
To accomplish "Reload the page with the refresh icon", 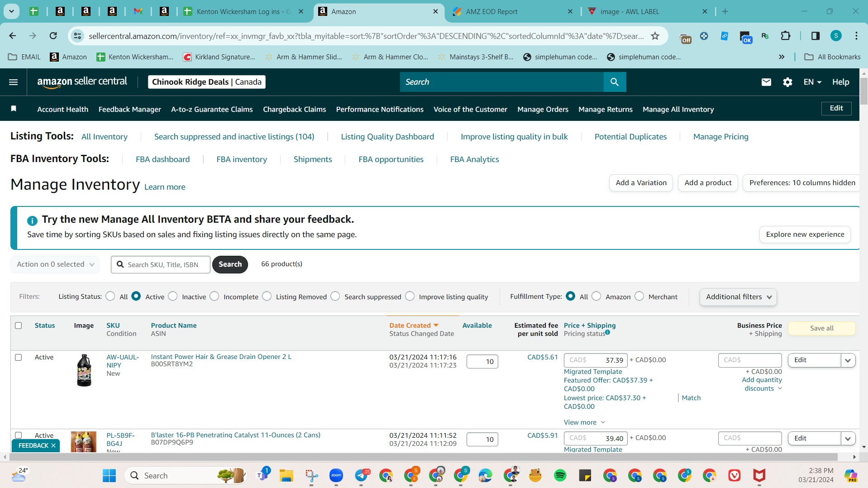I will [x=53, y=36].
